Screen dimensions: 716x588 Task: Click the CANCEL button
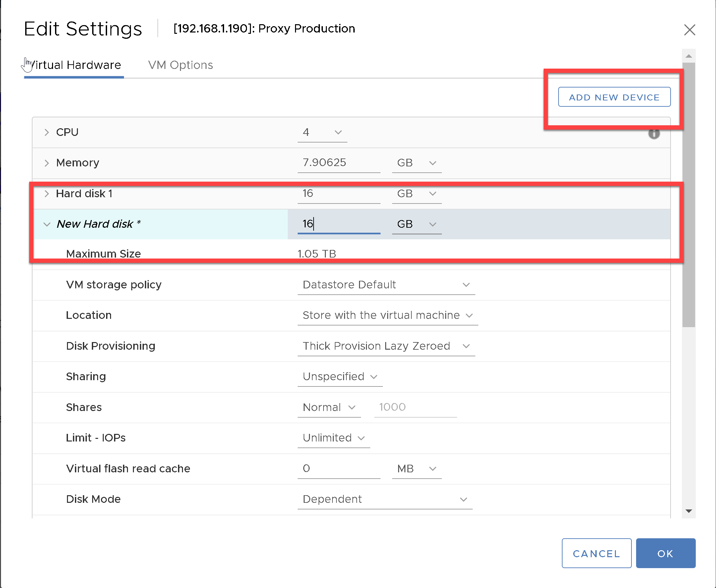[596, 554]
